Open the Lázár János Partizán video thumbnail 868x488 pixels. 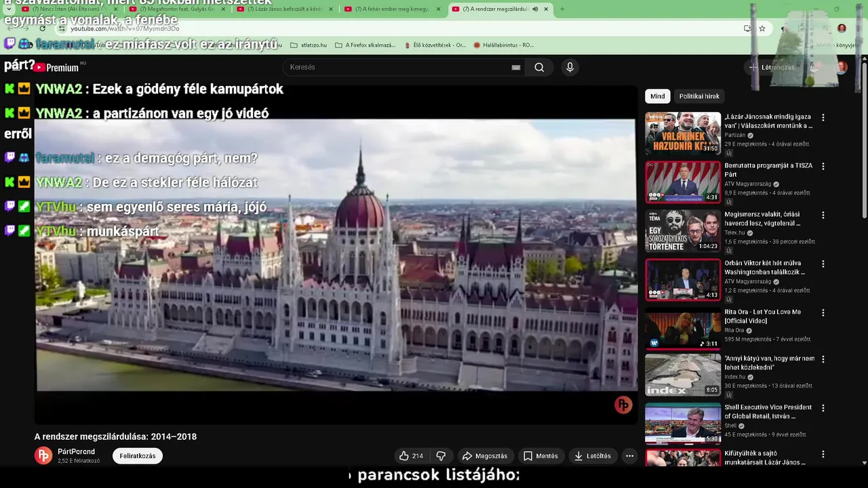683,134
